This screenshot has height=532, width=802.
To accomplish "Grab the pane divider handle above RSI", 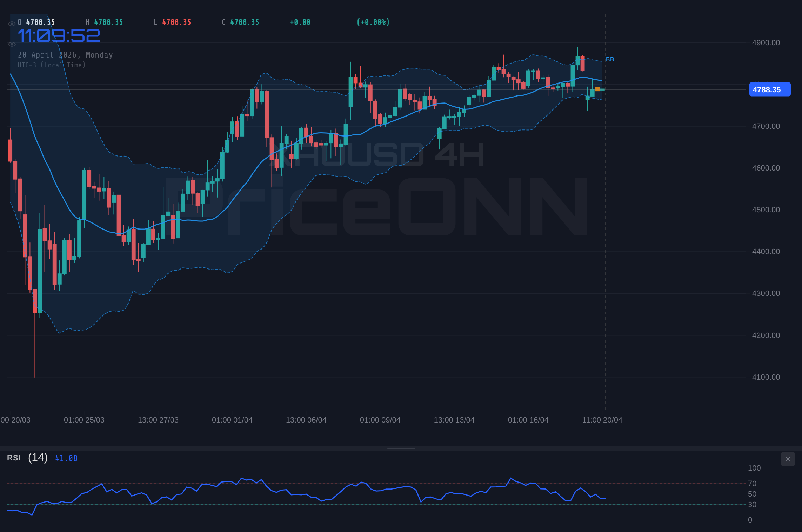I will click(401, 448).
